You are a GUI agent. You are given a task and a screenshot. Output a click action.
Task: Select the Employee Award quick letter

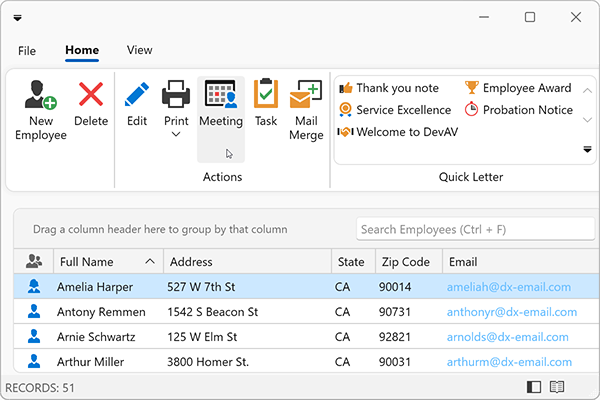517,88
